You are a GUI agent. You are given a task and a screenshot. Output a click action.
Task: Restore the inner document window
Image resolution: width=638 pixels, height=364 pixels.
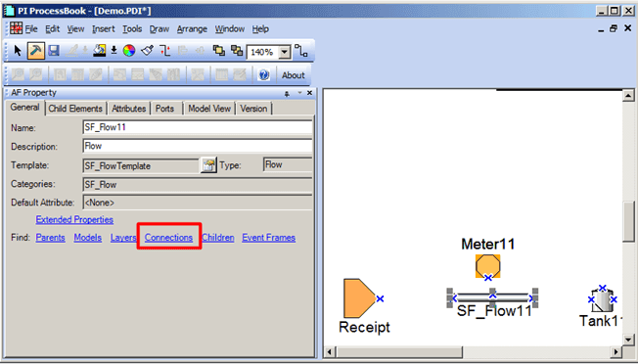614,29
